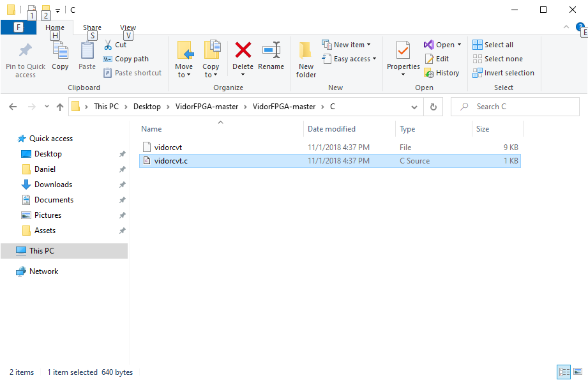Select Downloads in the Quick access sidebar
This screenshot has width=588, height=380.
[x=53, y=185]
